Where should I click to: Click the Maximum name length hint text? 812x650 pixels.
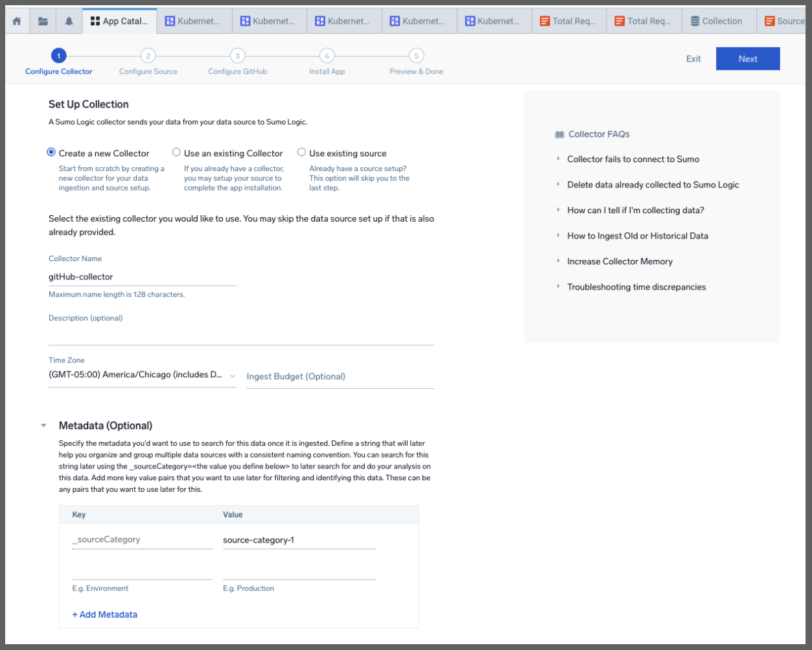click(x=117, y=294)
